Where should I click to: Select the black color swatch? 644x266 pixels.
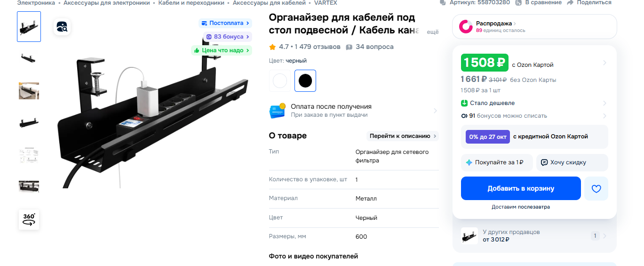(305, 81)
